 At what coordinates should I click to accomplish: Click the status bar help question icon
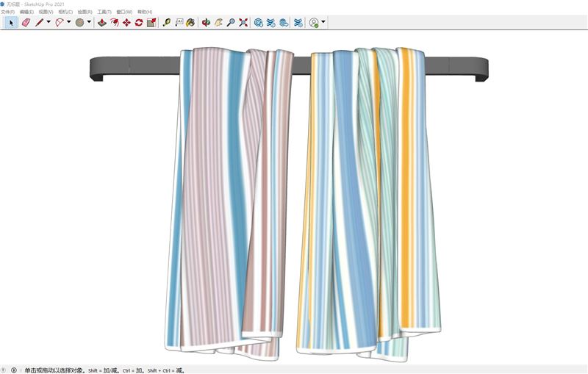click(x=4, y=370)
